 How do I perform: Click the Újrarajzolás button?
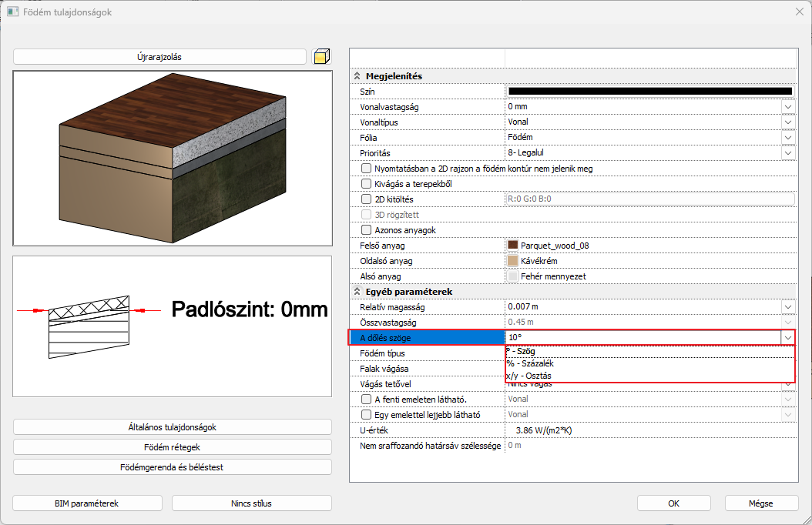pos(159,57)
